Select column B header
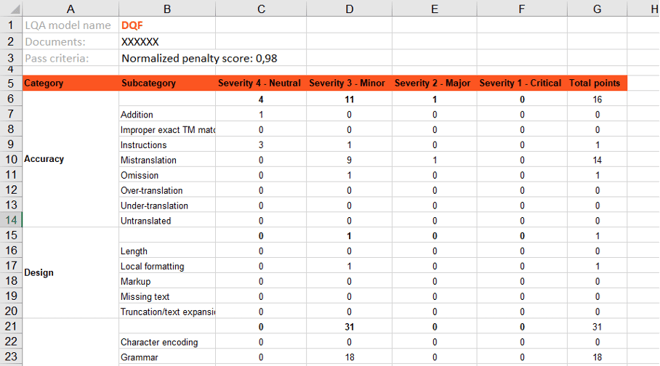 [167, 9]
